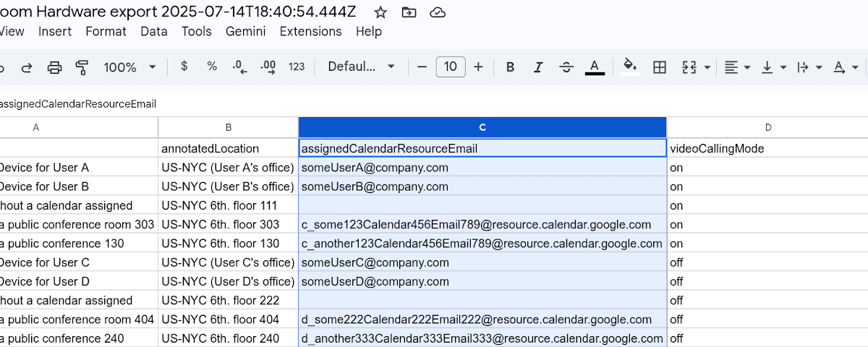This screenshot has height=347, width=868.
Task: Format selection as currency
Action: [x=184, y=67]
